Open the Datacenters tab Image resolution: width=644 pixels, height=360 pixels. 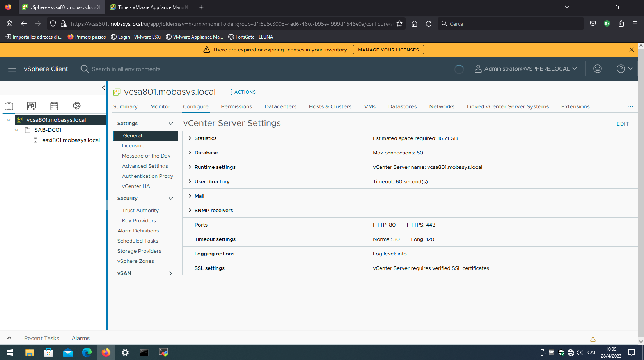(280, 106)
